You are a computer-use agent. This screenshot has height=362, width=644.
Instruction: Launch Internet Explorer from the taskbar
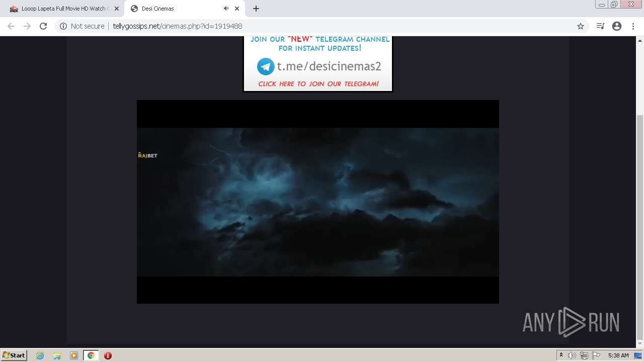coord(40,355)
